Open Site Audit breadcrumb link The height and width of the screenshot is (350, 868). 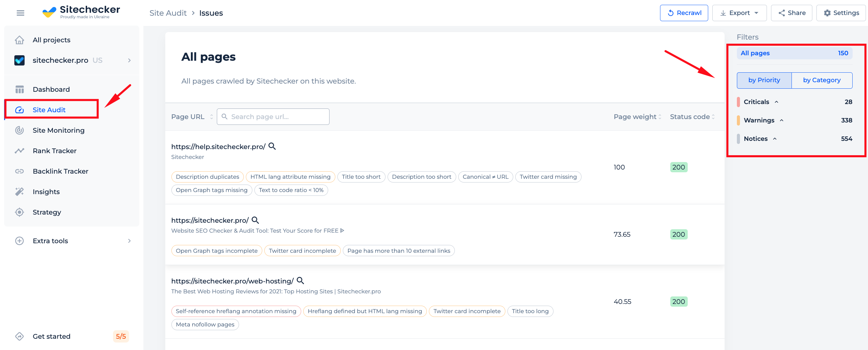point(168,13)
